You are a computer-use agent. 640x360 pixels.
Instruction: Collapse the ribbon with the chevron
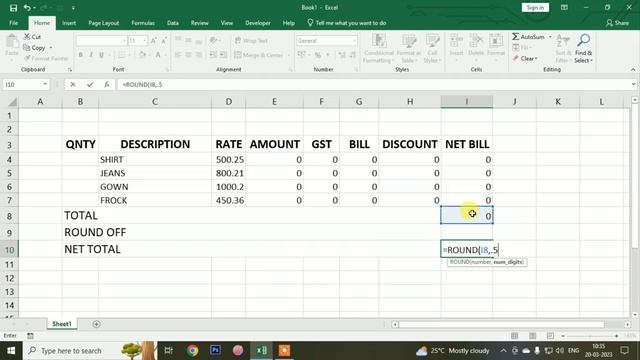[633, 70]
